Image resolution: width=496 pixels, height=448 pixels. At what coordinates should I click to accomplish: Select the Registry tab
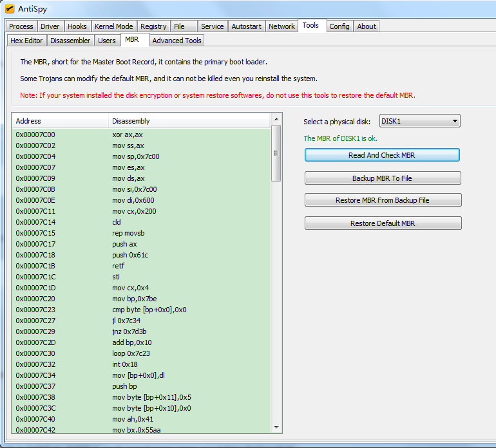pyautogui.click(x=153, y=26)
